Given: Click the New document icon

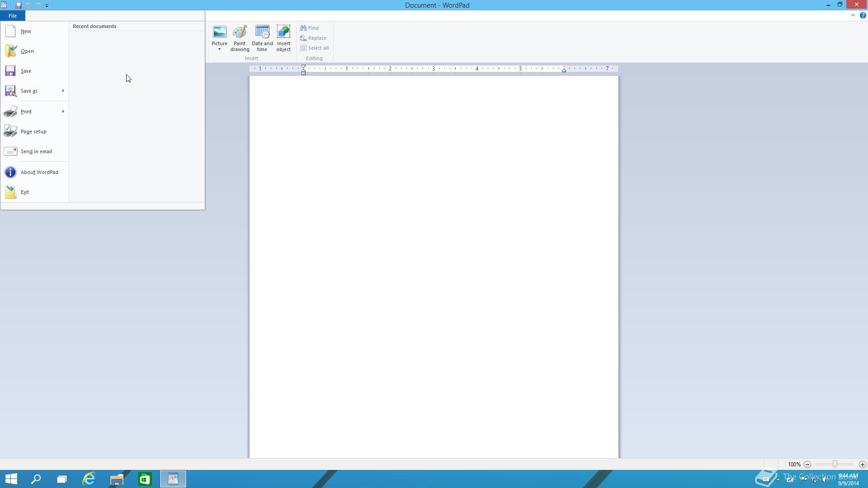Looking at the screenshot, I should tap(10, 31).
